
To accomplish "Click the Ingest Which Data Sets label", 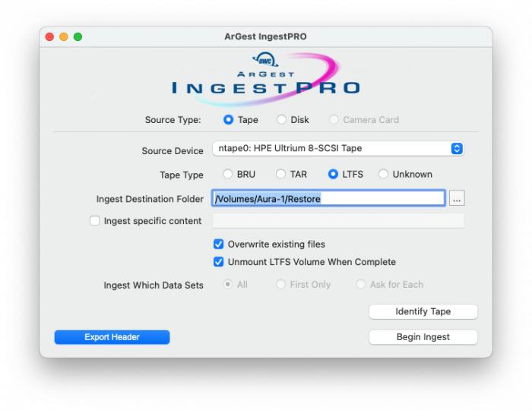I will pos(154,285).
